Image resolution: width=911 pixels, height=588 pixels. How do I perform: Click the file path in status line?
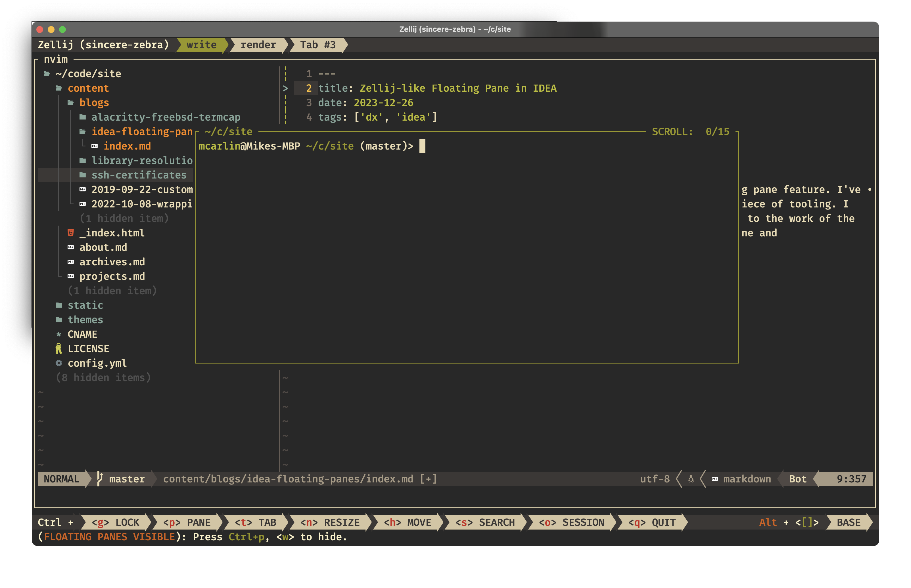pos(288,479)
